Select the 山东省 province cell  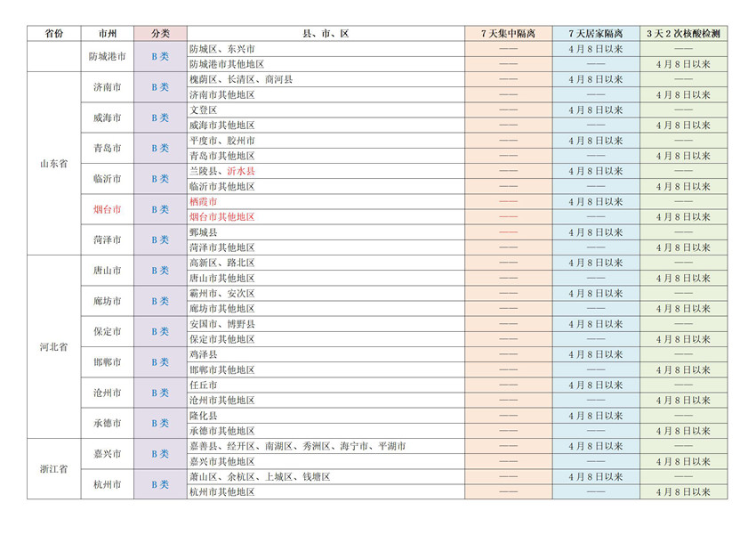click(53, 164)
